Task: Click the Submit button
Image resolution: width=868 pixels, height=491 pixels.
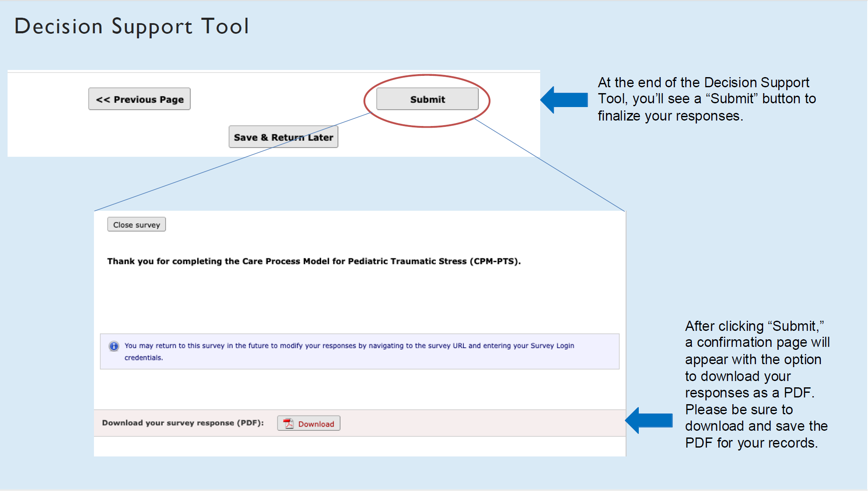Action: 427,99
